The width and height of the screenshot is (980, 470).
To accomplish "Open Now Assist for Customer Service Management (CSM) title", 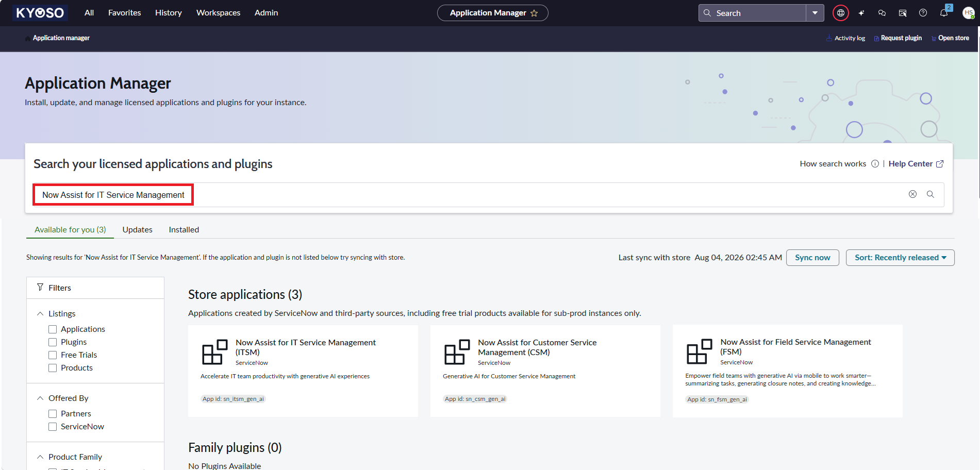I will pyautogui.click(x=537, y=347).
